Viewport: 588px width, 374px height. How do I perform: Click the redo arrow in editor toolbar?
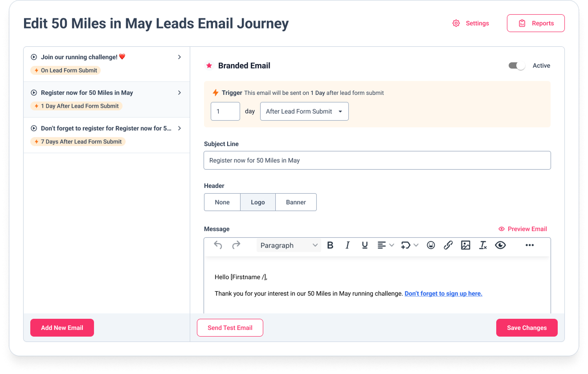pos(236,245)
